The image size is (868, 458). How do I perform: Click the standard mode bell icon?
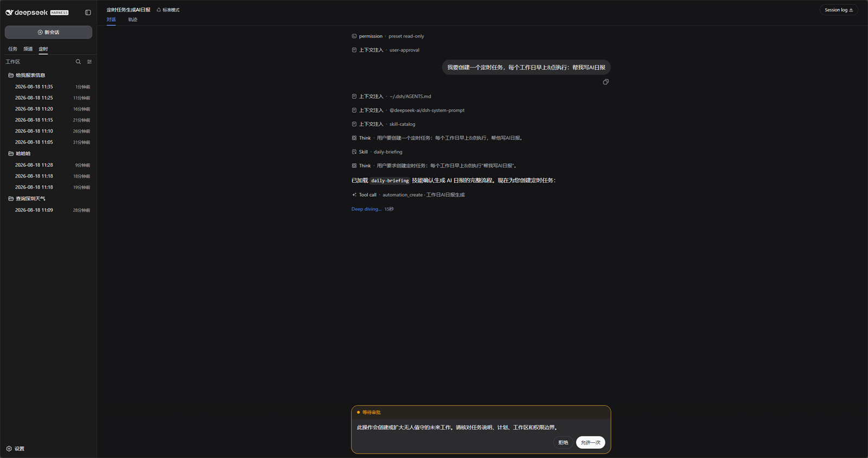point(159,10)
